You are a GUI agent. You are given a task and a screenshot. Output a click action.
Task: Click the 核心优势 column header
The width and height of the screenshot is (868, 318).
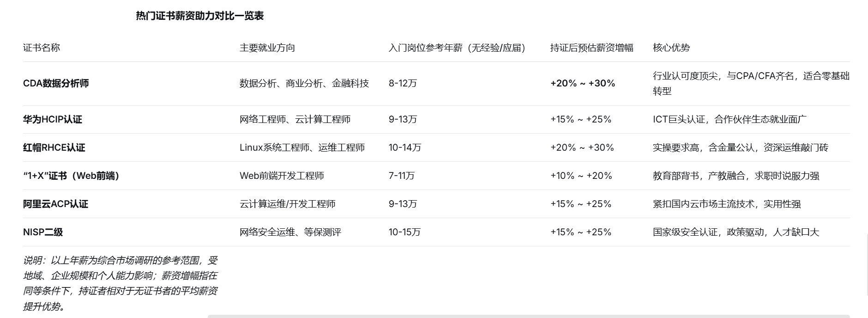671,48
